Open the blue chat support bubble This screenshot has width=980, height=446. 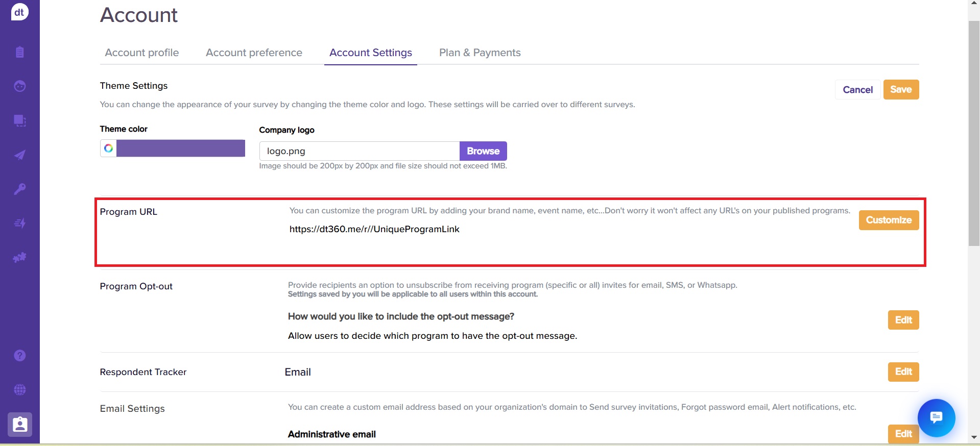click(x=936, y=418)
